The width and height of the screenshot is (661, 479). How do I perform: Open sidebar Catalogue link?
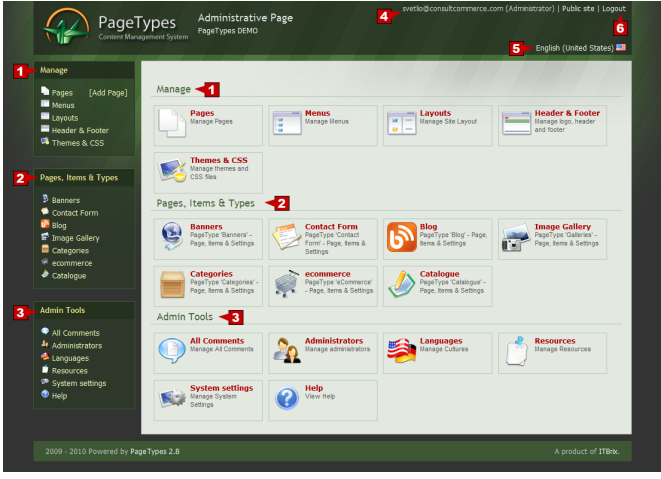[69, 276]
